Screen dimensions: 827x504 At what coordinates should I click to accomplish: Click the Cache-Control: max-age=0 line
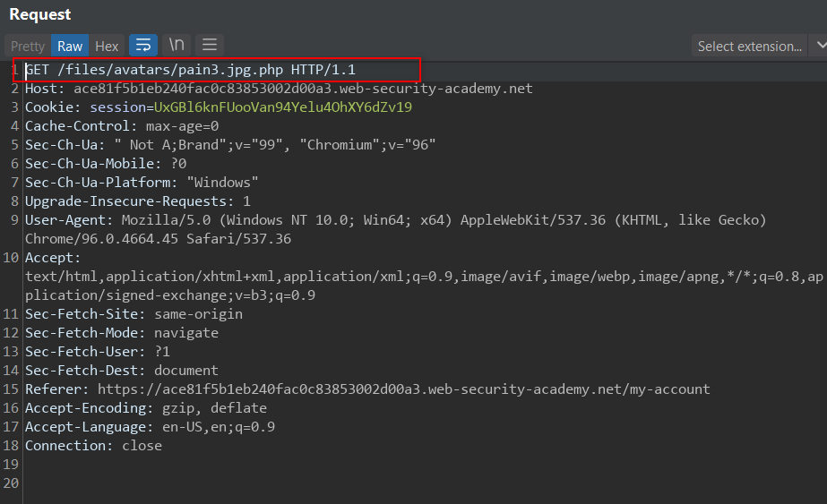[122, 126]
